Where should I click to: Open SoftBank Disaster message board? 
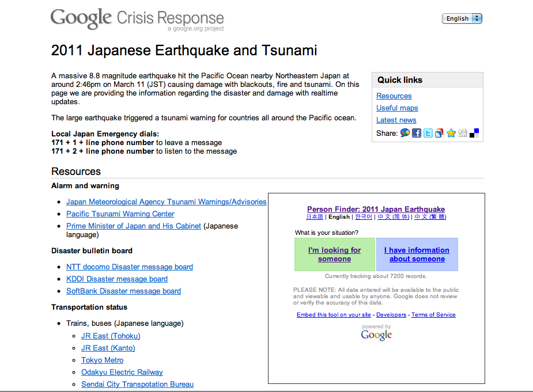point(123,291)
